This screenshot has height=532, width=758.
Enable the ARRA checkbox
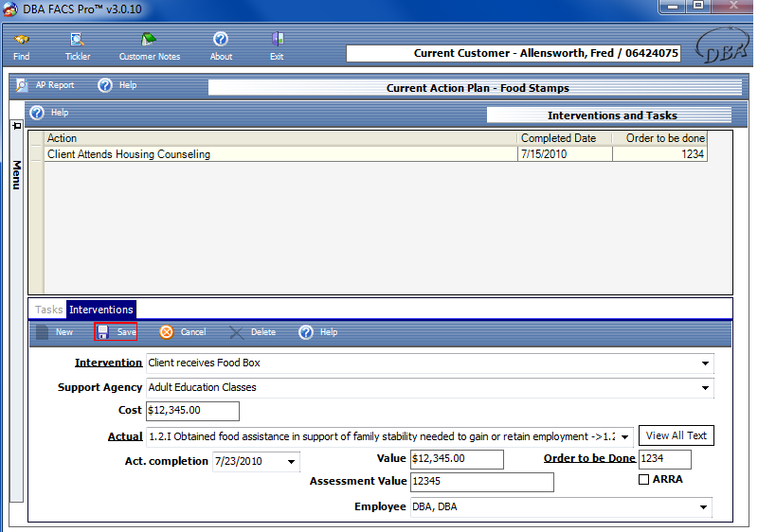pyautogui.click(x=644, y=480)
